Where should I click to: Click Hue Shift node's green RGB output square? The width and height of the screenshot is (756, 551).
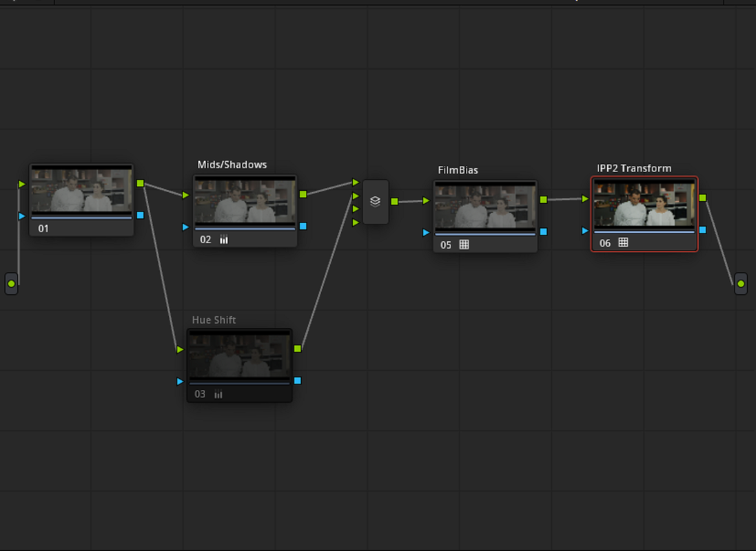(298, 349)
